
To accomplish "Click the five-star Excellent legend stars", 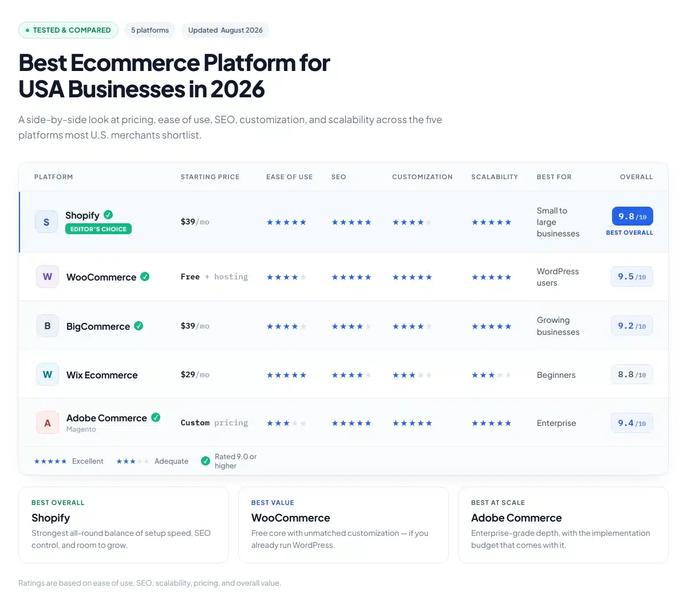I will tap(50, 461).
